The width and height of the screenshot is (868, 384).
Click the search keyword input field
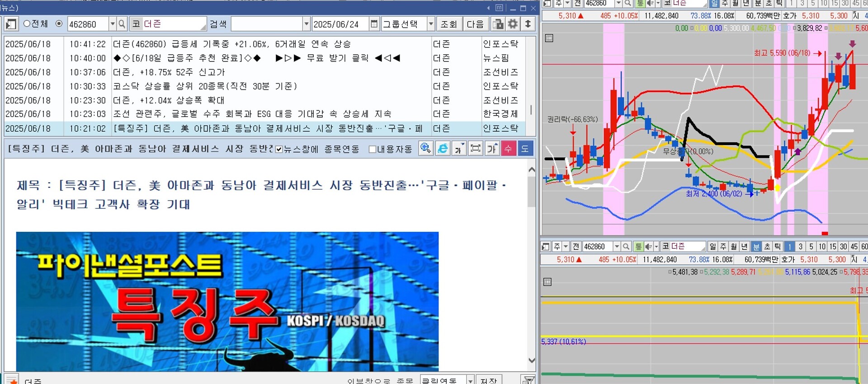(x=267, y=24)
